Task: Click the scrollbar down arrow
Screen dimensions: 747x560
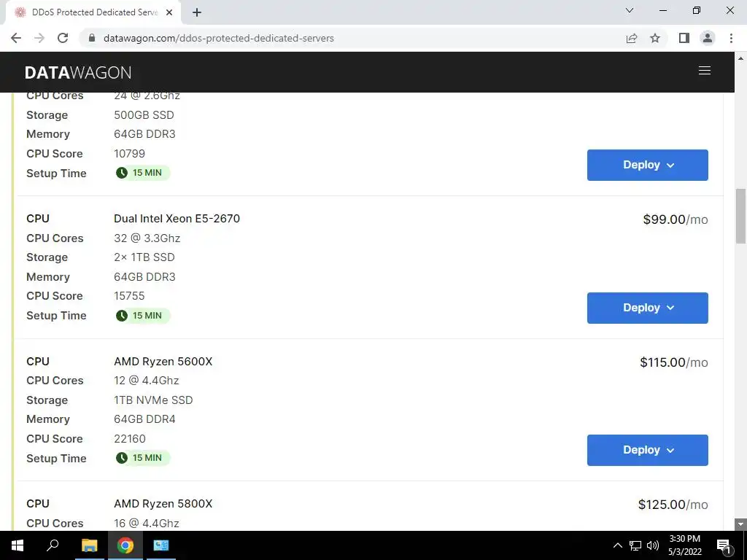Action: (740, 524)
